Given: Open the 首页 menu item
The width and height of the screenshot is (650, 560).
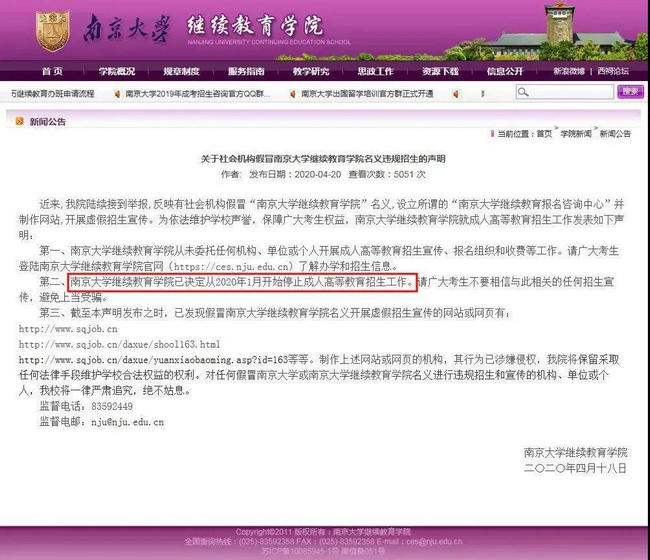Looking at the screenshot, I should (x=52, y=72).
